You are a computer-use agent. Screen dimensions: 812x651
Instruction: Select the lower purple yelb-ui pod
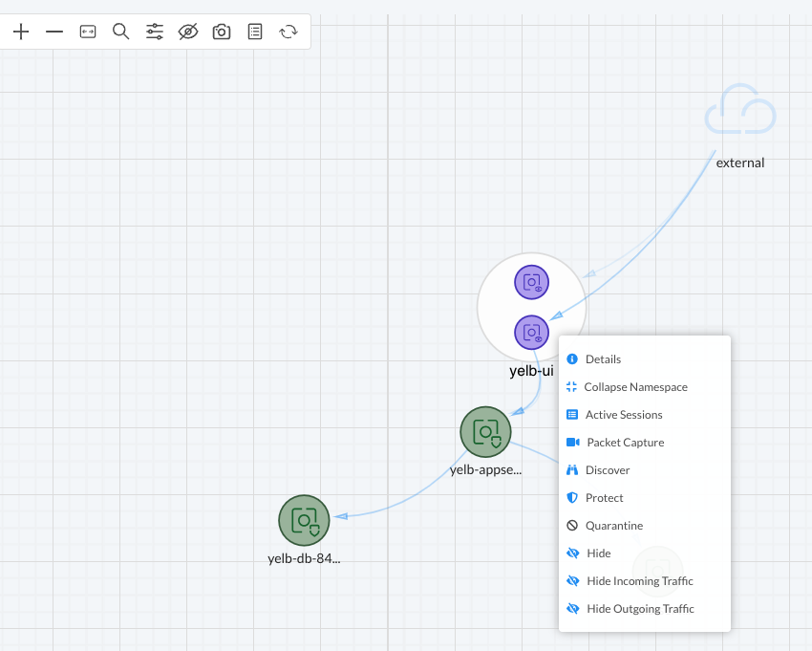531,333
